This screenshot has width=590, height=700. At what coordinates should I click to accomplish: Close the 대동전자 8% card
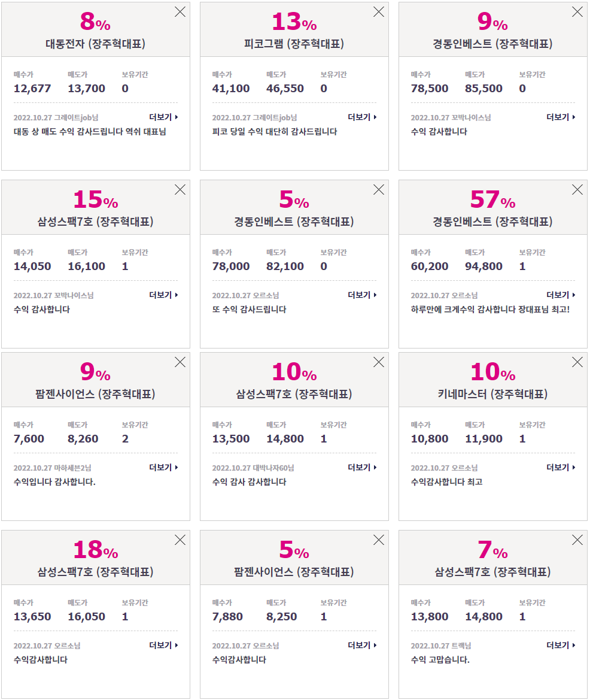[x=180, y=12]
